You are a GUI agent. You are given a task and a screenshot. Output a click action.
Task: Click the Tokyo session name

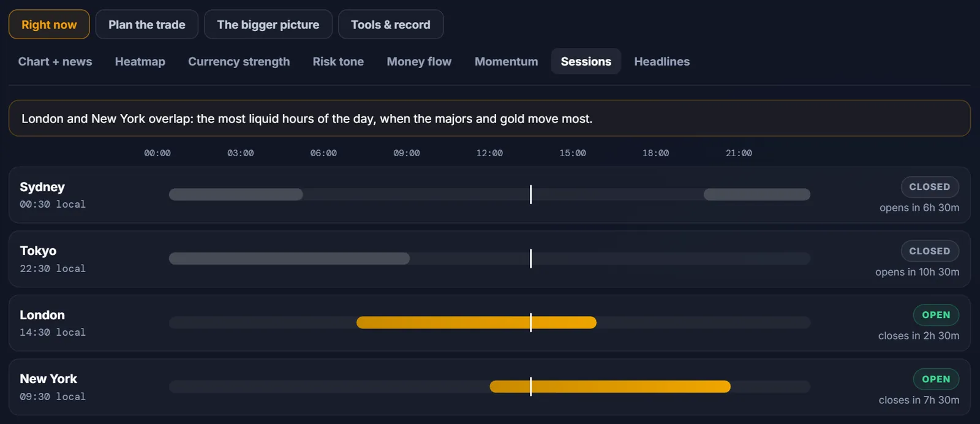pos(38,251)
